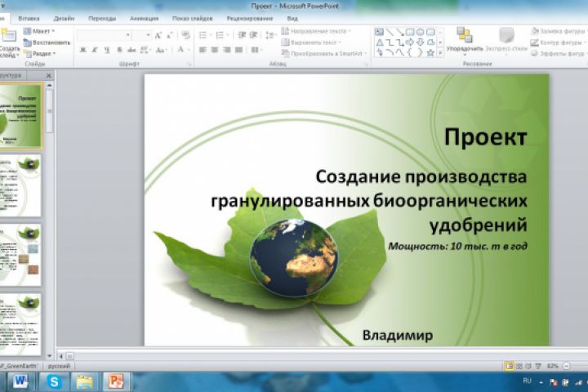This screenshot has height=392, width=588.
Task: Select the left brace shape
Action: 410,53
